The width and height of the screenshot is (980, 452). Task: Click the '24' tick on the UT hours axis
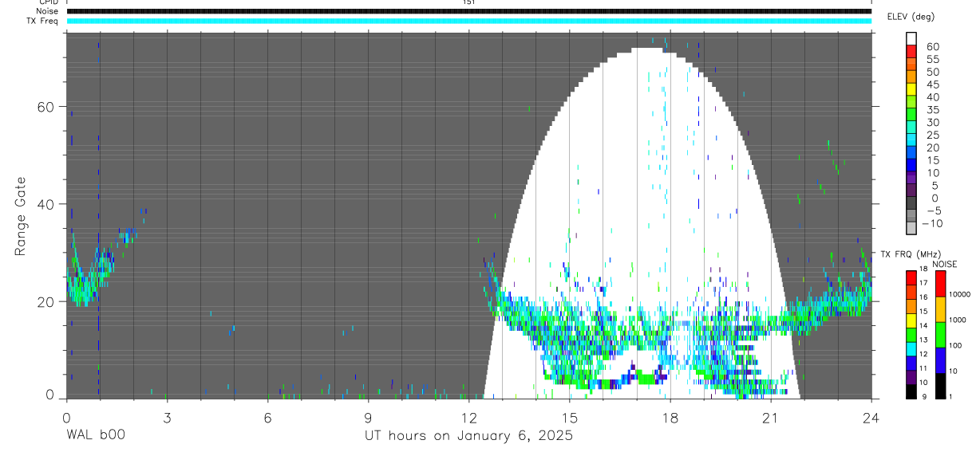871,417
